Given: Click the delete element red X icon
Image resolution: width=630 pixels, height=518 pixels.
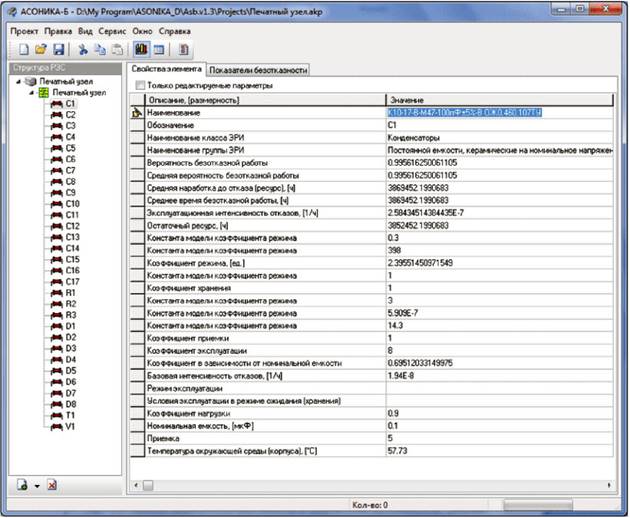Looking at the screenshot, I should pos(51,485).
